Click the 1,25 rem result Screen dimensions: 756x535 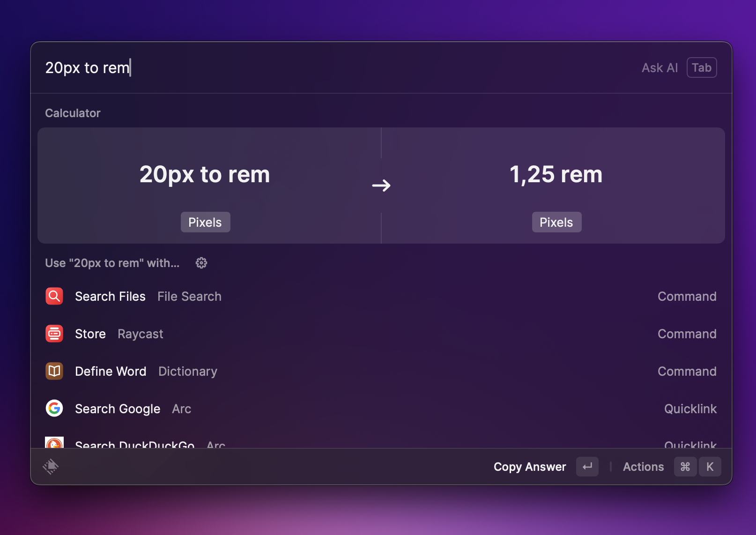point(556,174)
